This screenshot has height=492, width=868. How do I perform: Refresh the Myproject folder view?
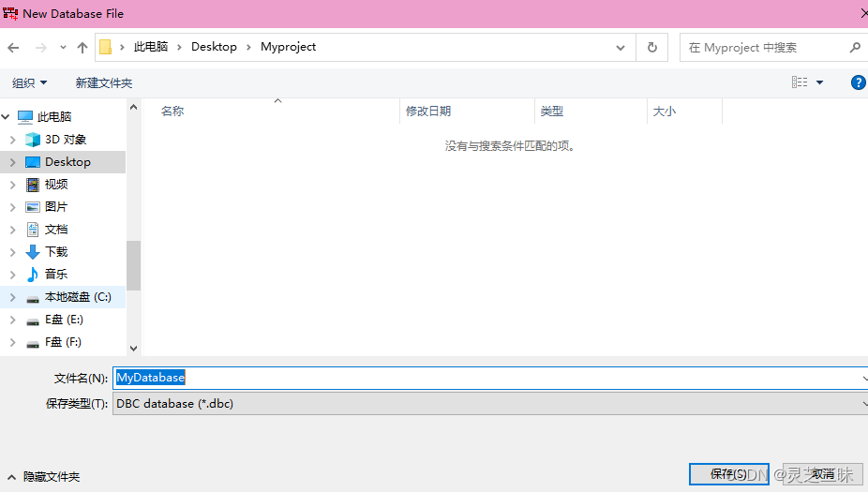[x=652, y=48]
